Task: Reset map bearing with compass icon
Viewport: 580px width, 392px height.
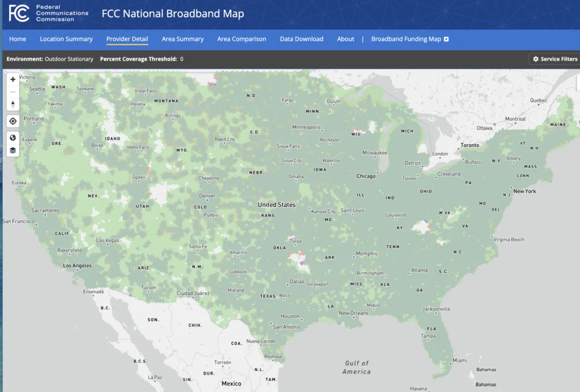Action: point(12,104)
